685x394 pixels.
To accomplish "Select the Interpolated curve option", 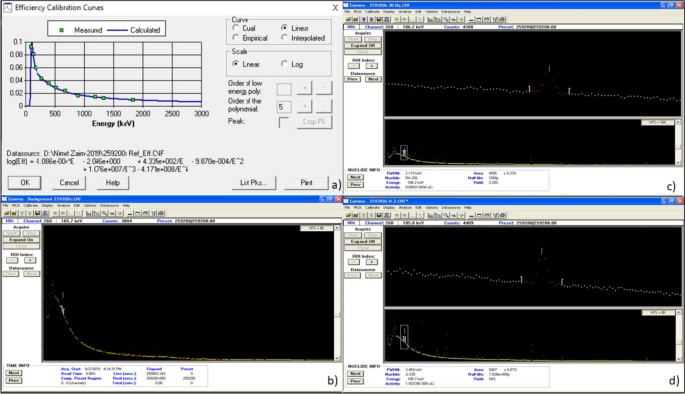I will [284, 38].
